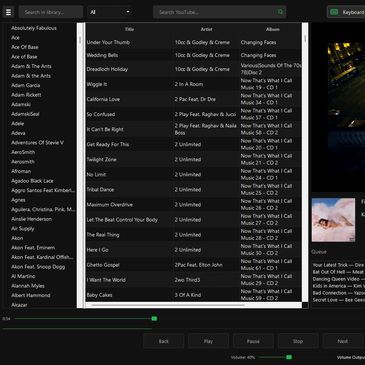Select 'Adele' in the artist list
The width and height of the screenshot is (365, 365).
click(x=18, y=124)
